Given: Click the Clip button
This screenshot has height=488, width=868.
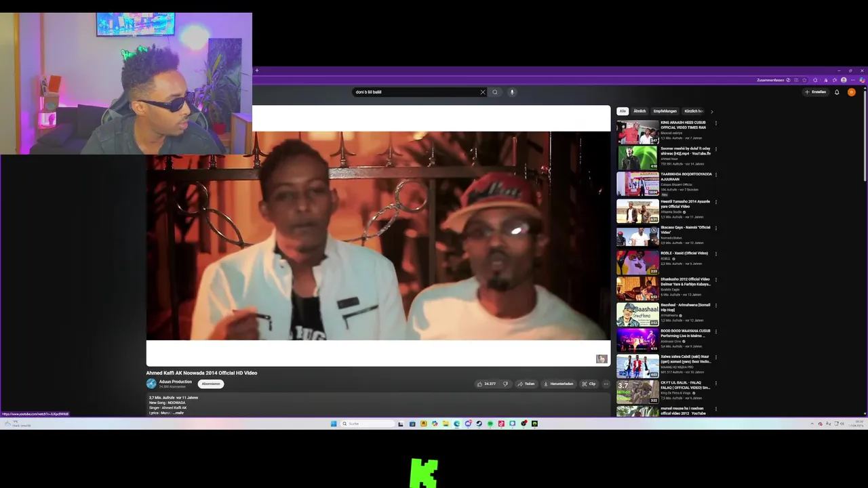Looking at the screenshot, I should [589, 384].
